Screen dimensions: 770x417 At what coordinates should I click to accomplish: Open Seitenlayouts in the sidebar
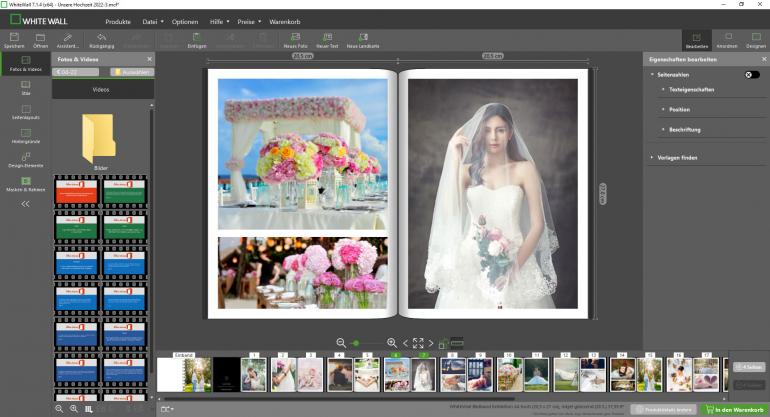pos(26,112)
